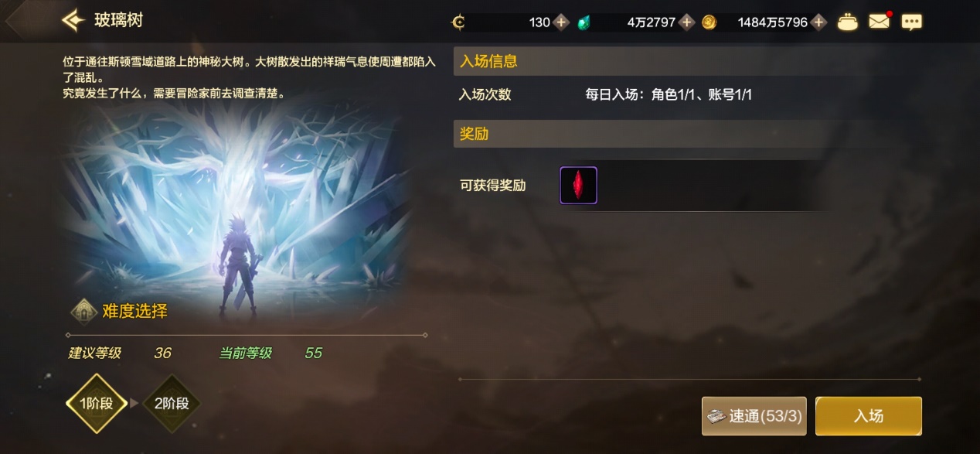The width and height of the screenshot is (980, 454).
Task: Click the 入场 enter button
Action: 869,416
